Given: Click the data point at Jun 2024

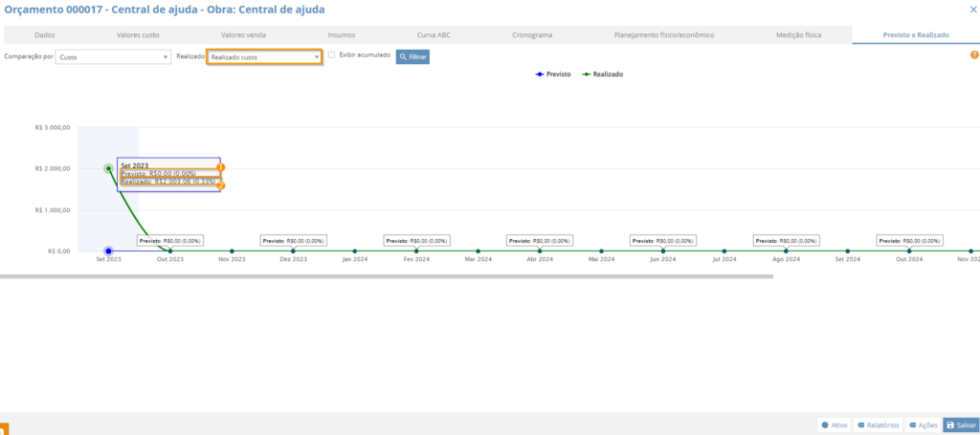Looking at the screenshot, I should [x=663, y=250].
